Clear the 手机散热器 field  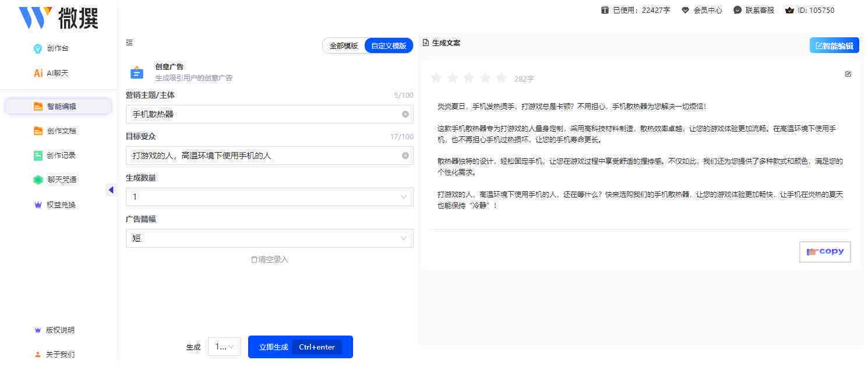[x=405, y=114]
